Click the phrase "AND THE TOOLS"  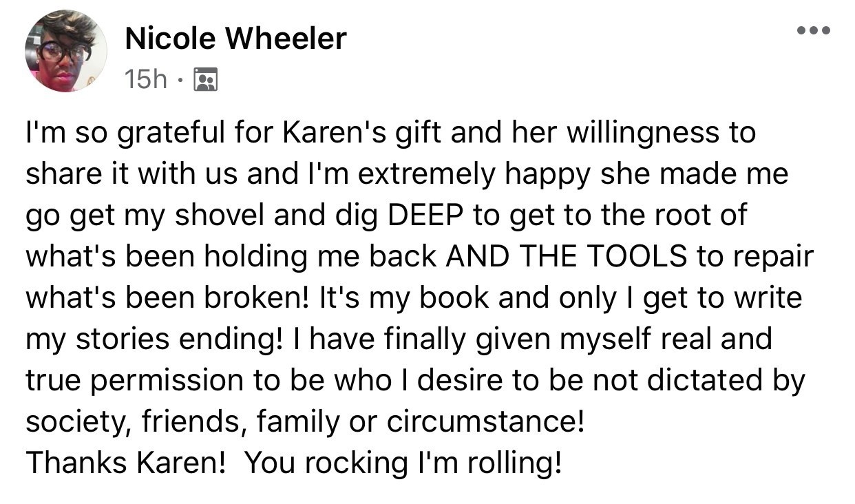coord(566,256)
